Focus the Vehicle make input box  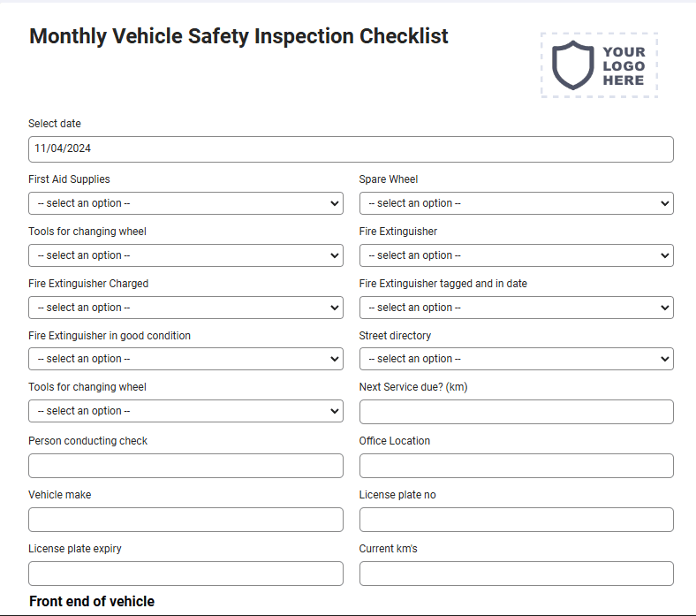pos(185,520)
